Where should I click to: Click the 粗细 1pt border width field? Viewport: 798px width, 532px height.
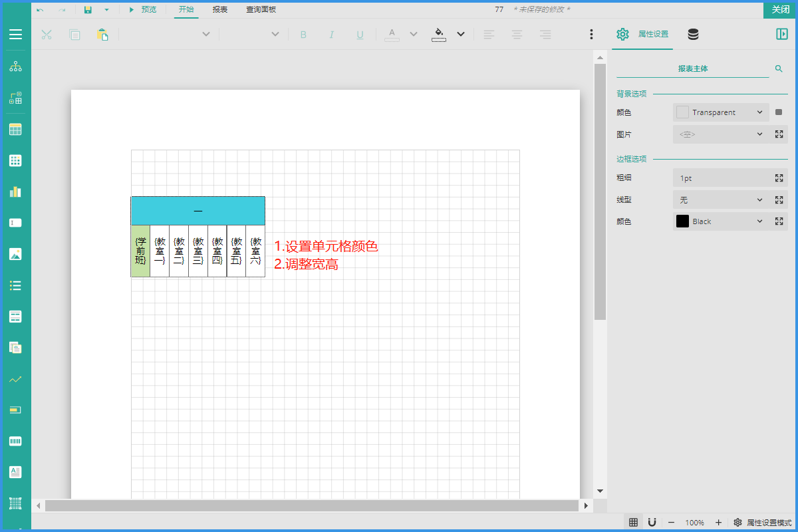pos(721,178)
